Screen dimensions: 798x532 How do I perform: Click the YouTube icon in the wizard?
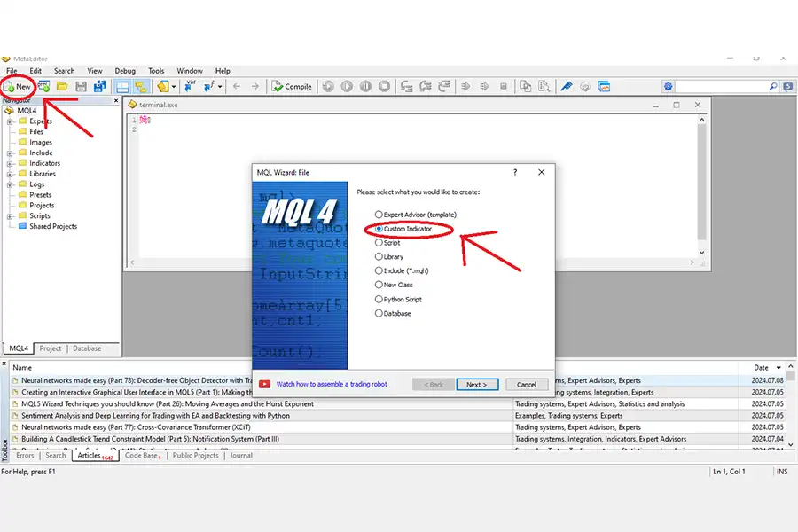click(x=264, y=384)
